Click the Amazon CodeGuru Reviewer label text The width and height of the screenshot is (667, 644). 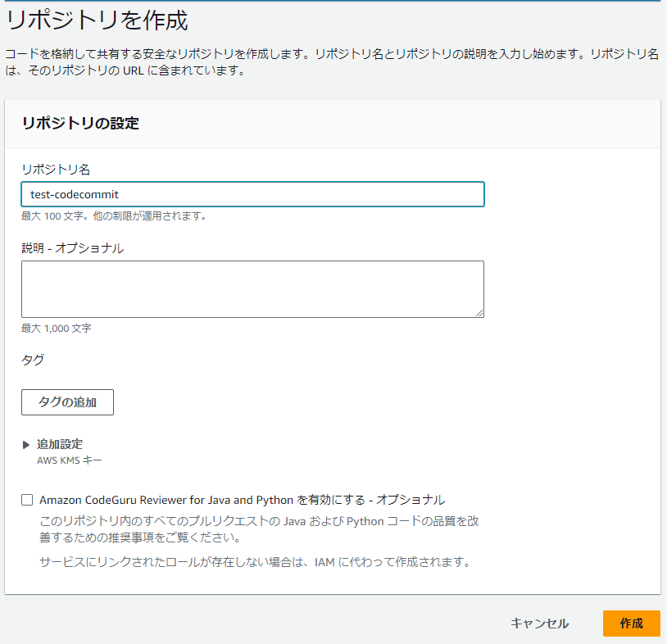243,500
